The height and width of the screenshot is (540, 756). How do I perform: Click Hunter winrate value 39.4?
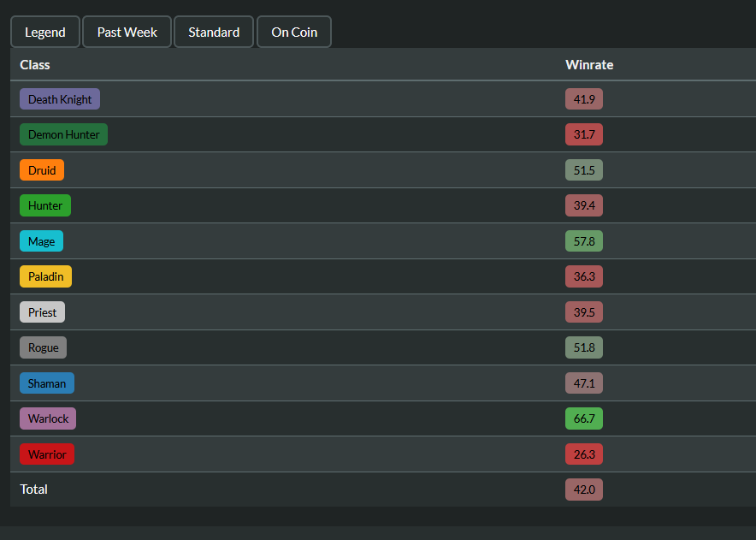tap(584, 205)
